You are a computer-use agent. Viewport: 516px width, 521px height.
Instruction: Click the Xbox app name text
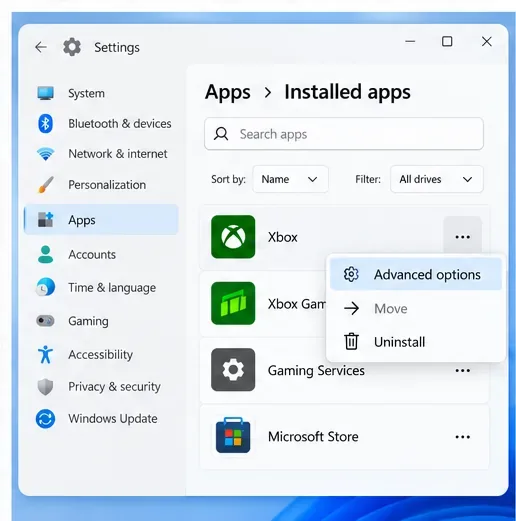(283, 237)
